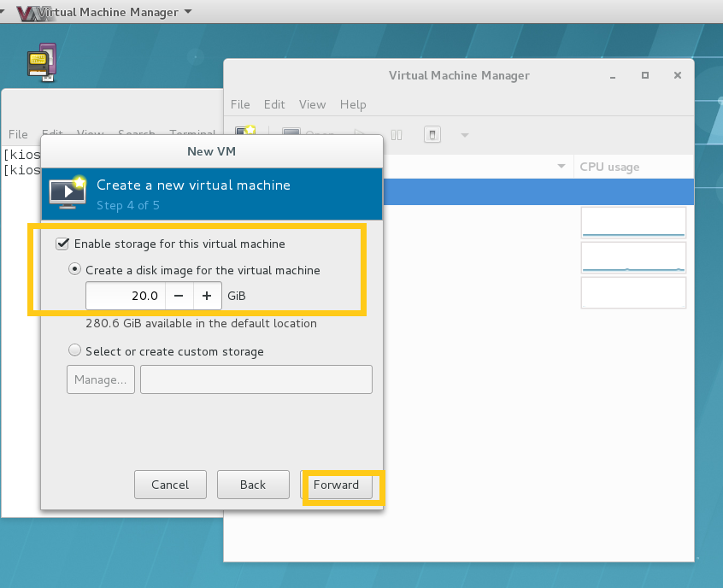
Task: Toggle Enable storage for this virtual machine
Action: [x=62, y=244]
